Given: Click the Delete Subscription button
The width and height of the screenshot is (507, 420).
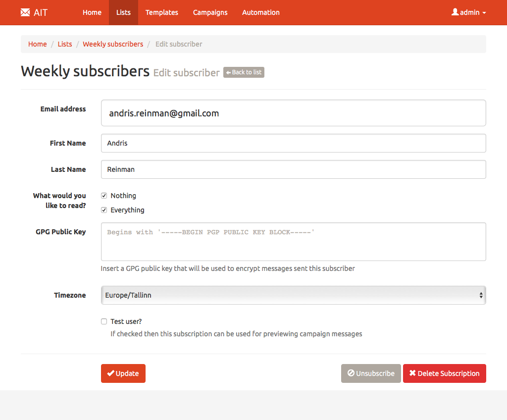Looking at the screenshot, I should (x=444, y=373).
